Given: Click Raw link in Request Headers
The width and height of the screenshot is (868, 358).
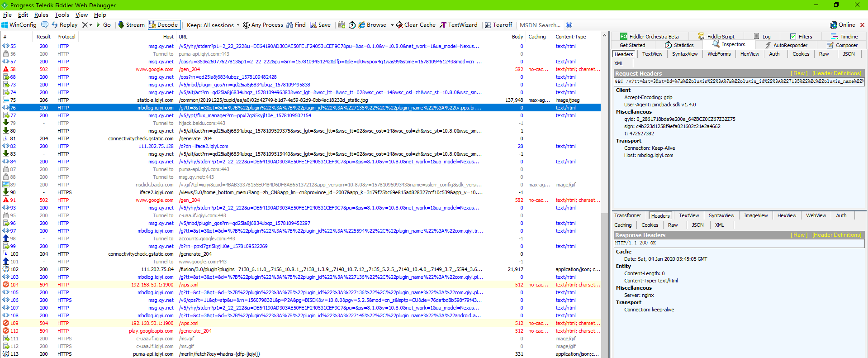Looking at the screenshot, I should pos(799,73).
